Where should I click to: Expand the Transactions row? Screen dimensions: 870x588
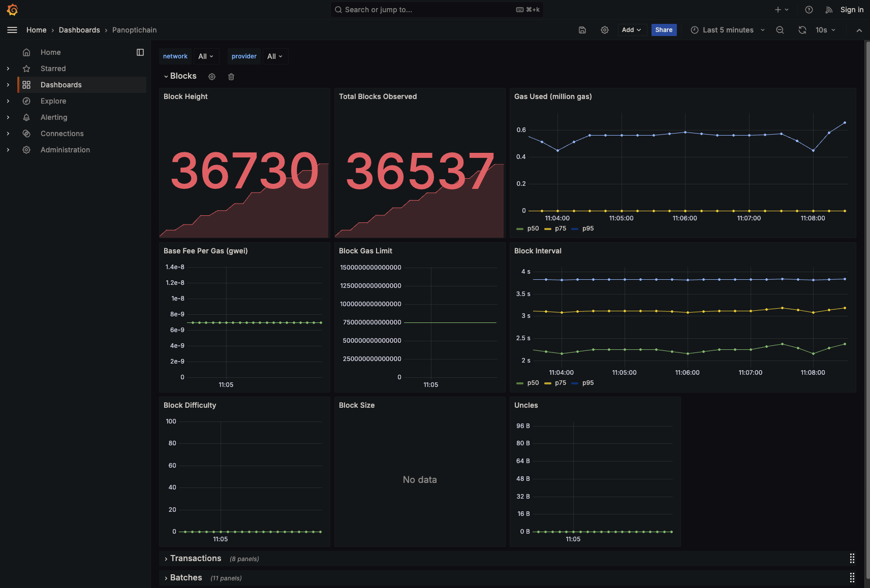point(193,559)
